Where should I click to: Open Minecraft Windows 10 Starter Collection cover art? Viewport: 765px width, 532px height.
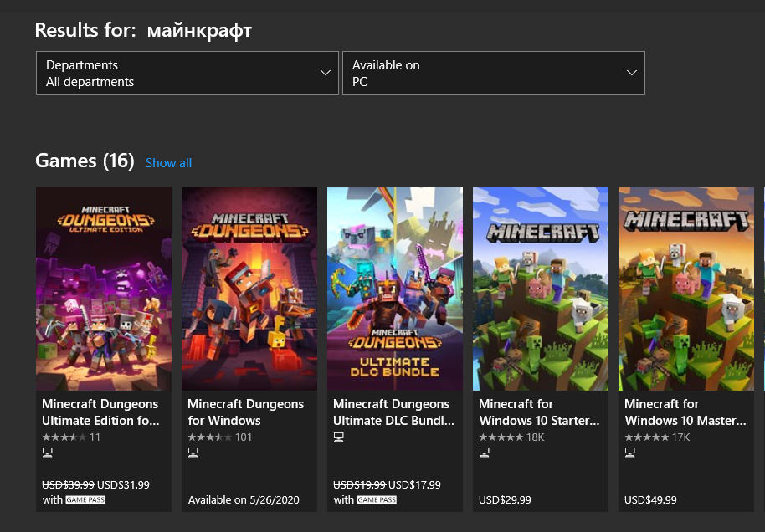(x=541, y=289)
